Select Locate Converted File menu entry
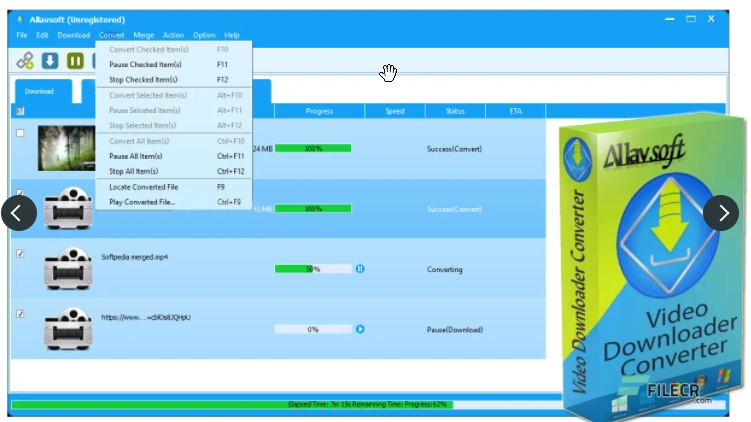 tap(174, 187)
